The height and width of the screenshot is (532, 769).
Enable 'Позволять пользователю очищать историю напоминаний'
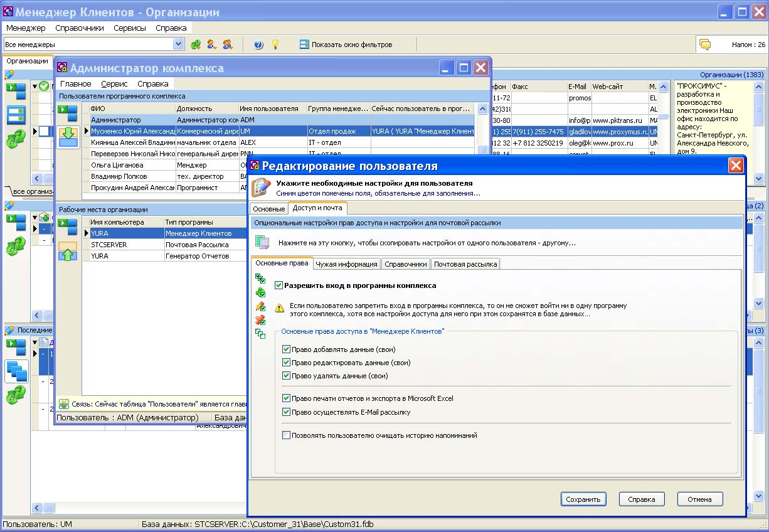tap(287, 435)
